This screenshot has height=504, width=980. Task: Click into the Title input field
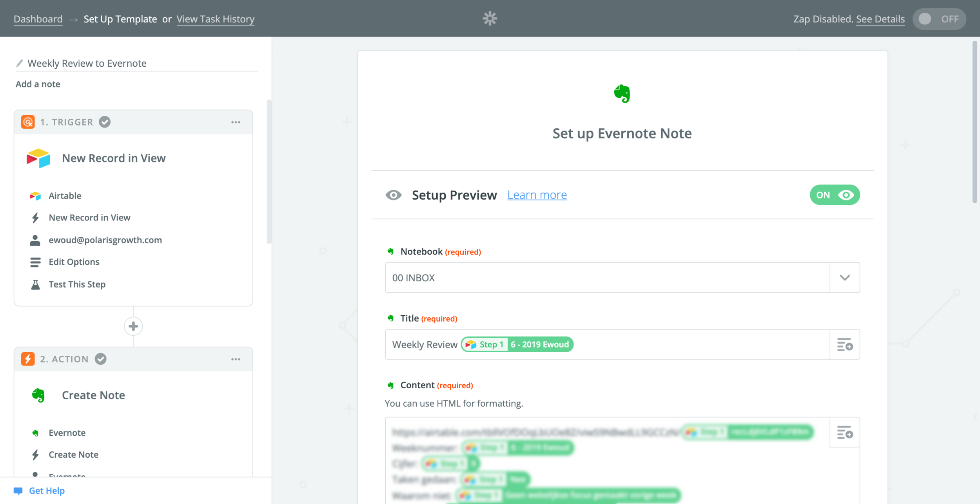608,344
